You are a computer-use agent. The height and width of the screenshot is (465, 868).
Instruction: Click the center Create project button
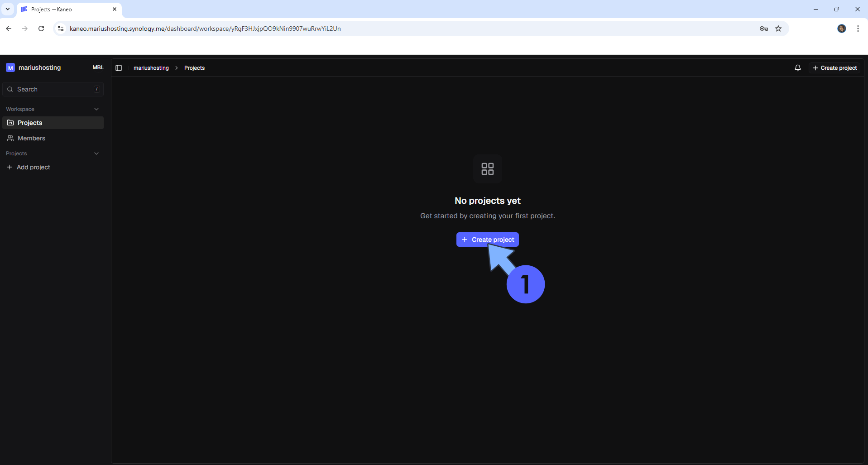pyautogui.click(x=487, y=240)
